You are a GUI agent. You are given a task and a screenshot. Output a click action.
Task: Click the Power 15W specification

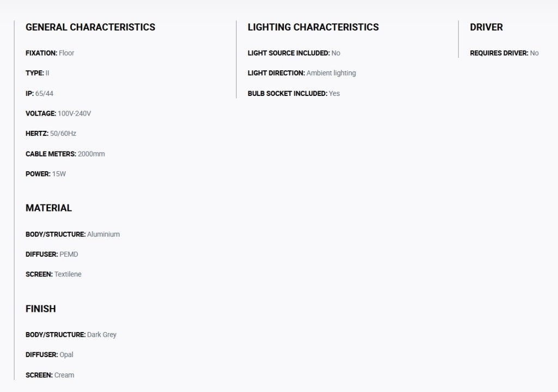click(x=46, y=174)
